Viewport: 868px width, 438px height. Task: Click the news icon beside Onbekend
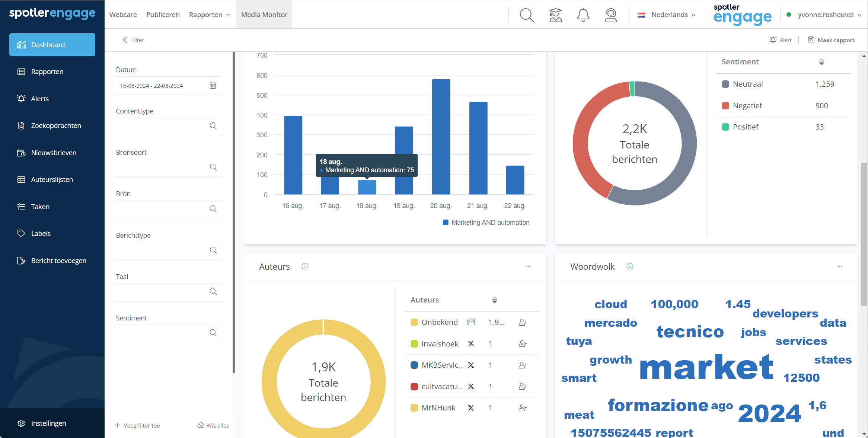pyautogui.click(x=471, y=322)
